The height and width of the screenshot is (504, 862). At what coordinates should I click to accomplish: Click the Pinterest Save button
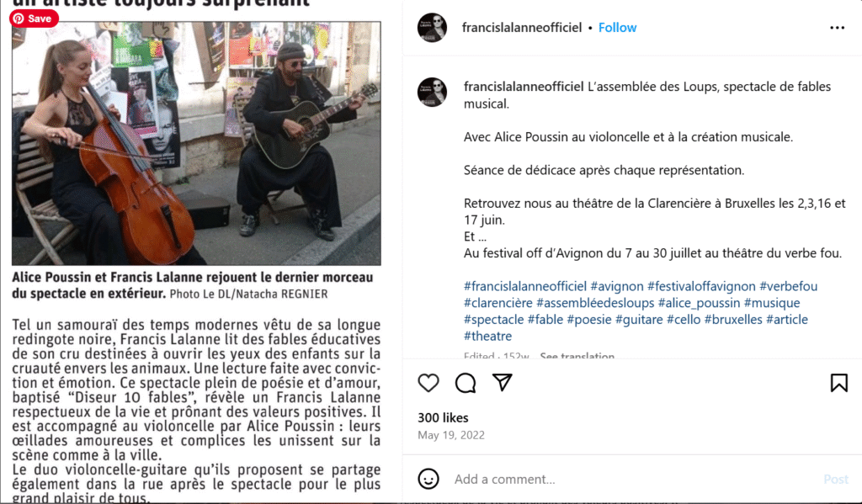pyautogui.click(x=34, y=19)
